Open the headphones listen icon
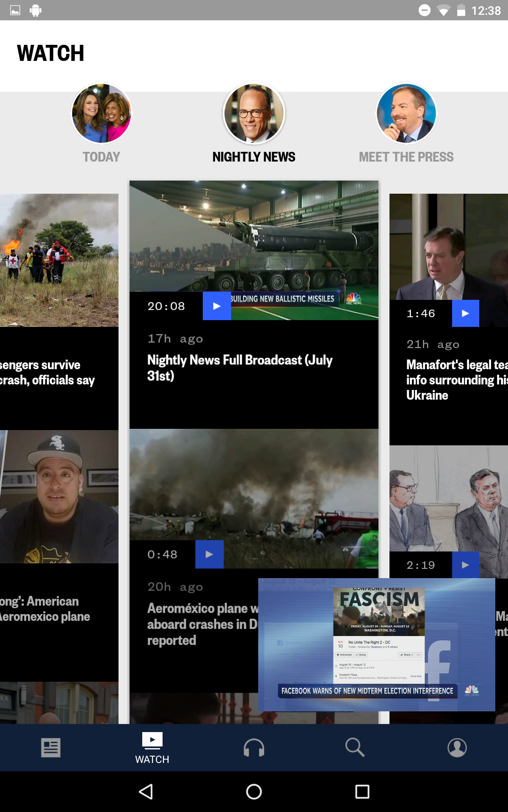 [254, 748]
